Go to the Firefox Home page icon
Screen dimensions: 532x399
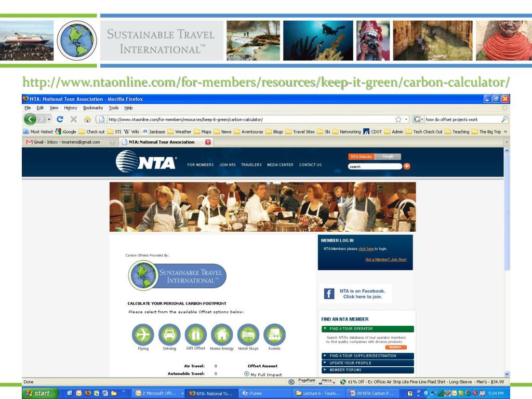tap(87, 119)
